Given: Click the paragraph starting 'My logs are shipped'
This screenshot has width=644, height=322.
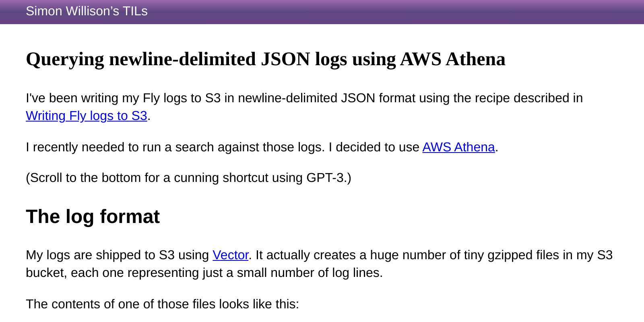Looking at the screenshot, I should [319, 264].
